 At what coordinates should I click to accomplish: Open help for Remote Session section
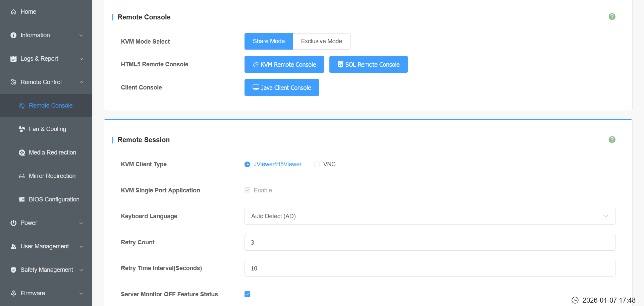(612, 140)
